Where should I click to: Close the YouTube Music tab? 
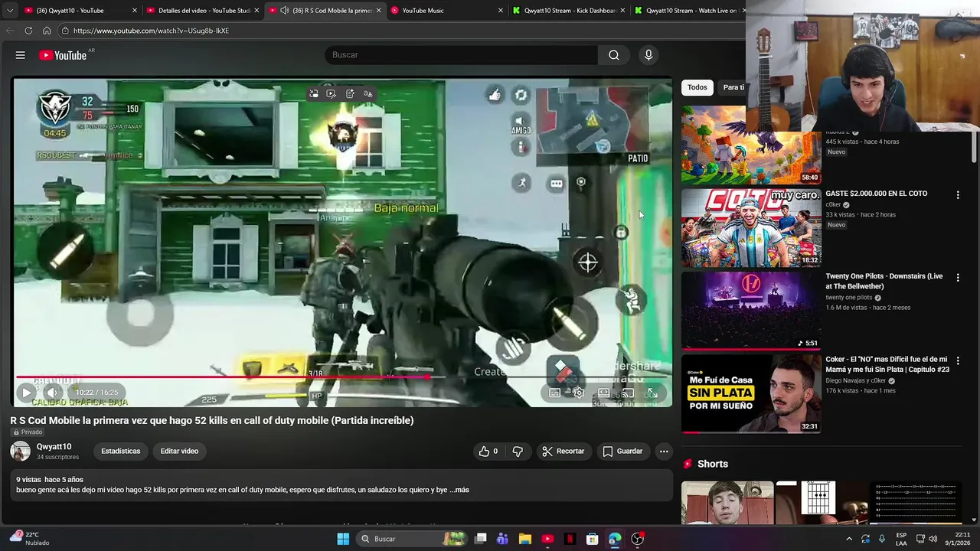501,11
